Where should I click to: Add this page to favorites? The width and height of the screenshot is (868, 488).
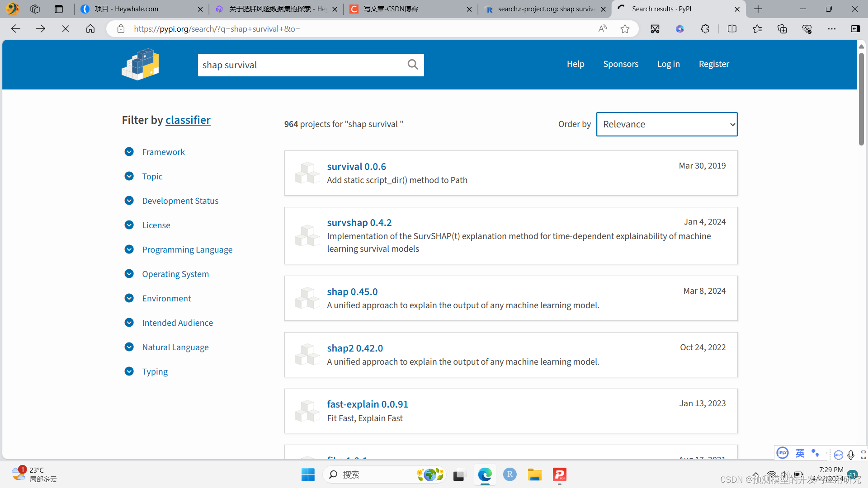(625, 29)
